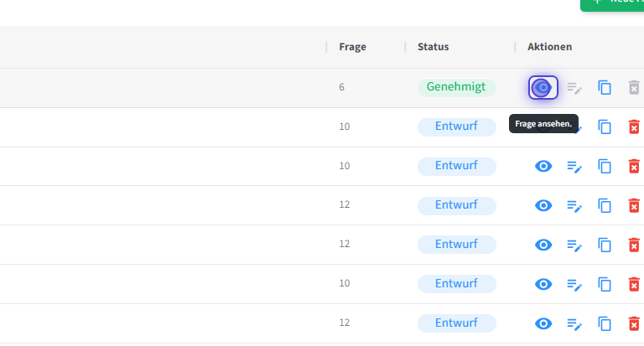Click the green Neue button at top right
644x346 pixels.
click(x=613, y=3)
